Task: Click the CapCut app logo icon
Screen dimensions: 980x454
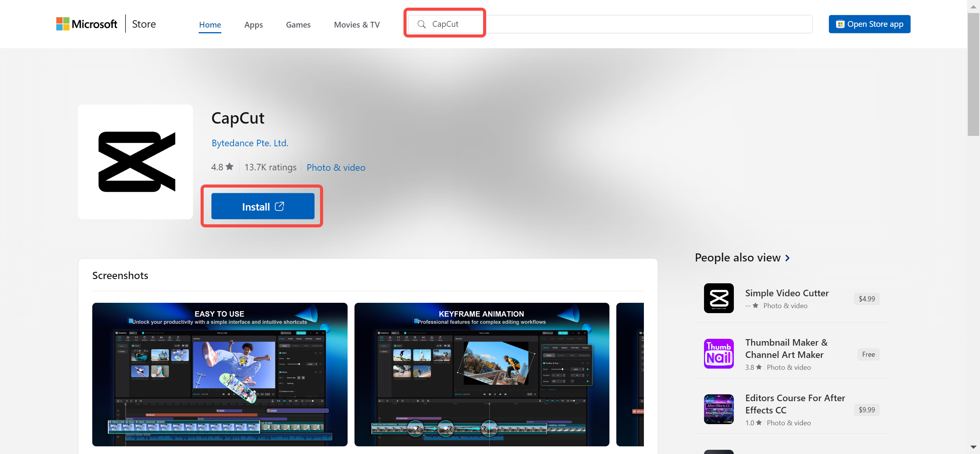Action: point(135,162)
